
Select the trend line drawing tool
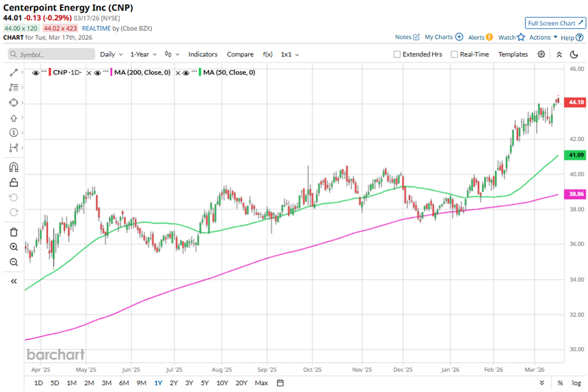tap(14, 73)
